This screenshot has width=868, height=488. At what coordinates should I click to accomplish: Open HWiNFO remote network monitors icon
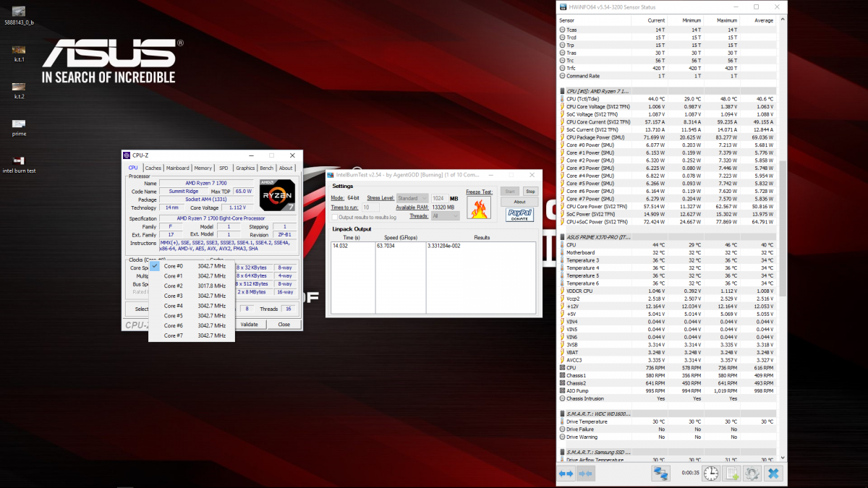tap(660, 473)
